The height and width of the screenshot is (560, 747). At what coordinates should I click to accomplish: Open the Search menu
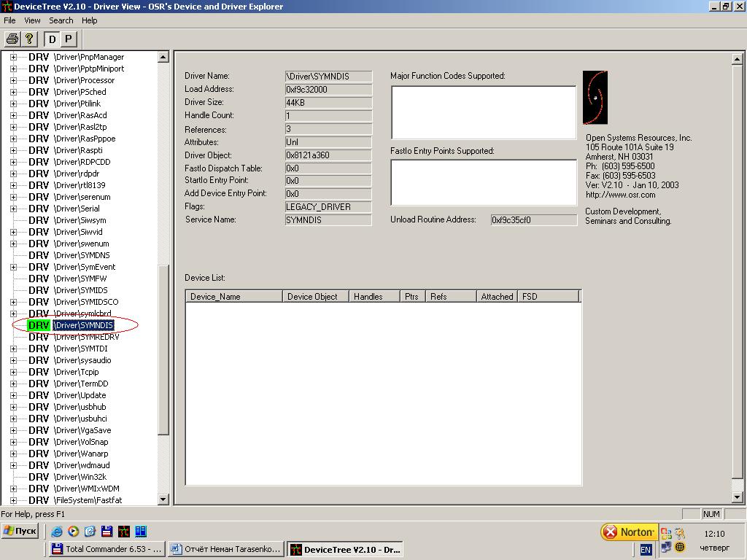(61, 20)
